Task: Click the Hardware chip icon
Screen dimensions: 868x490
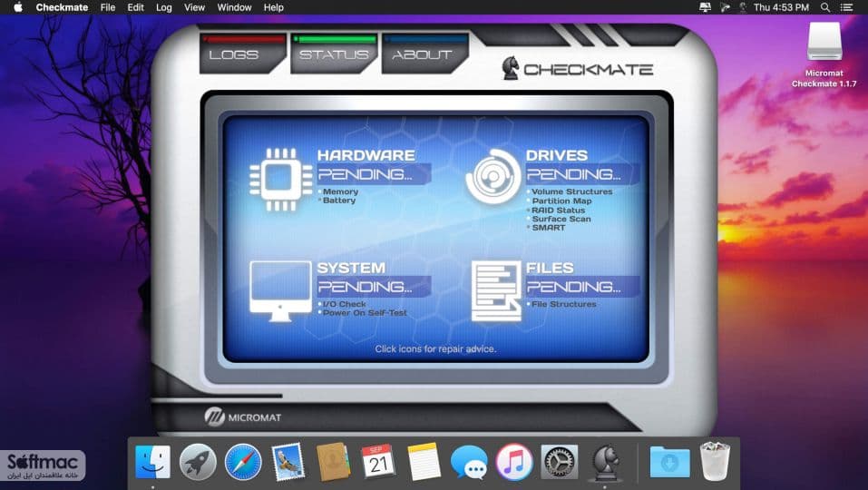Action: [280, 180]
